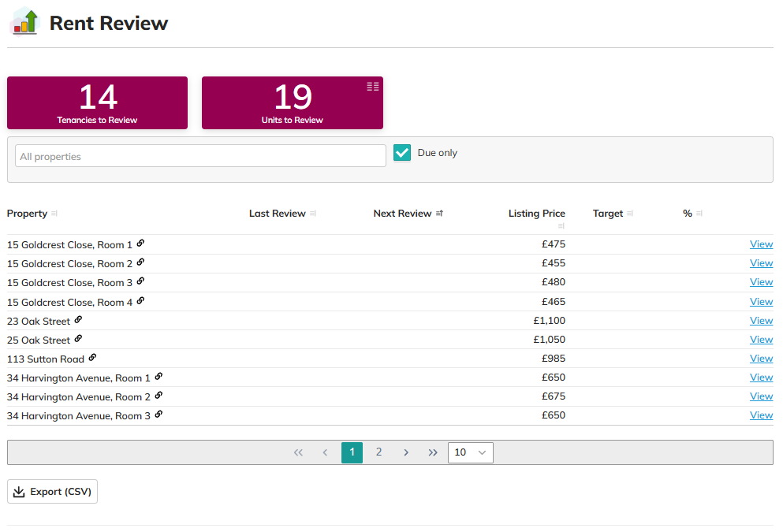Image resolution: width=783 pixels, height=532 pixels.
Task: Click link icon beside 113 Sutton Road
Action: click(92, 358)
